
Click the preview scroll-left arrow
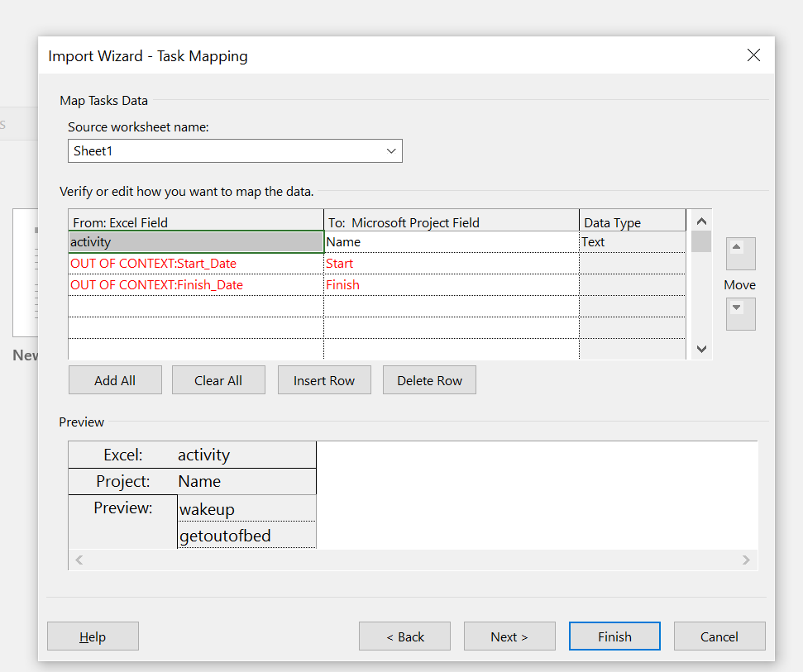click(79, 560)
